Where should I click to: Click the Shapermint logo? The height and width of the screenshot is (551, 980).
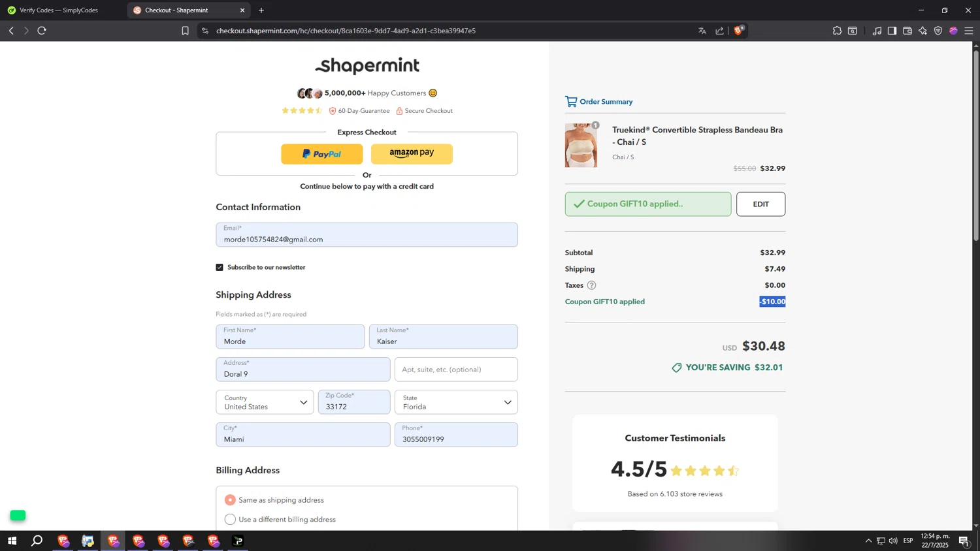tap(367, 65)
